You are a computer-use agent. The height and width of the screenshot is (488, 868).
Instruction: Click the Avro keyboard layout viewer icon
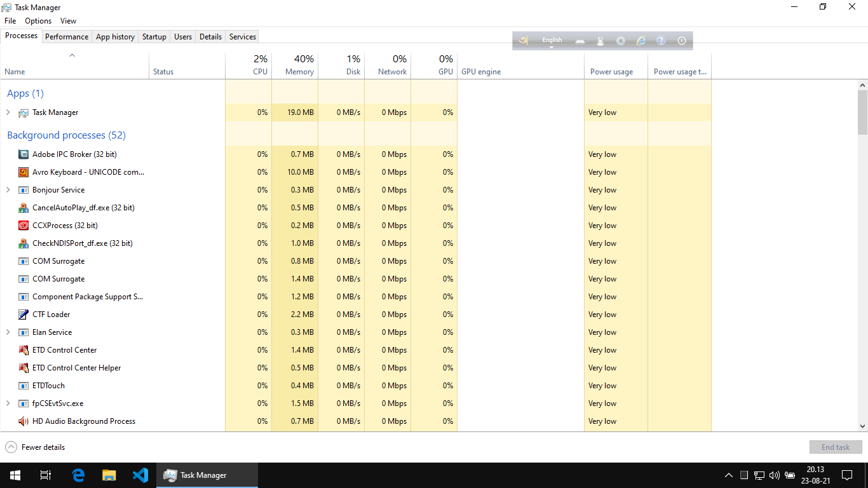click(x=580, y=41)
